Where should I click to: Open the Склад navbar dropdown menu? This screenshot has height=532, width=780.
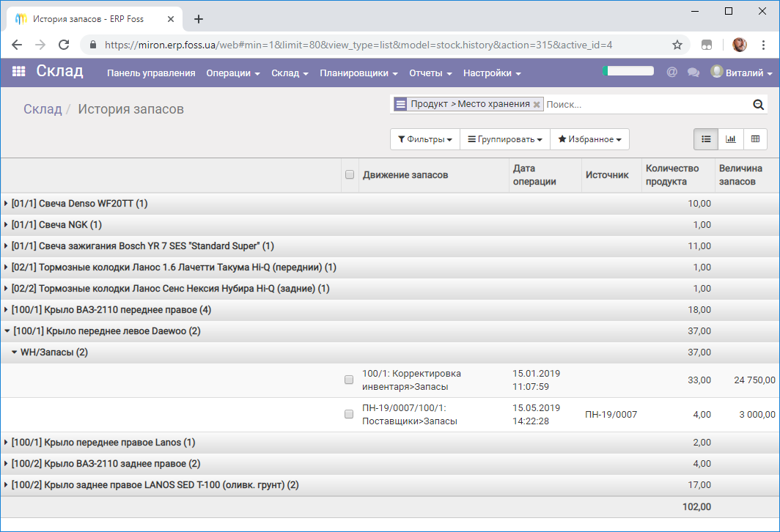click(290, 73)
